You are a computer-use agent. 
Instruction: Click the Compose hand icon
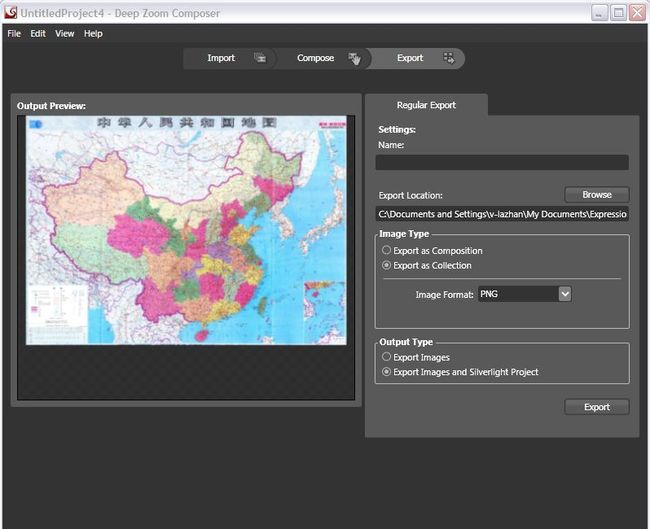pyautogui.click(x=354, y=58)
